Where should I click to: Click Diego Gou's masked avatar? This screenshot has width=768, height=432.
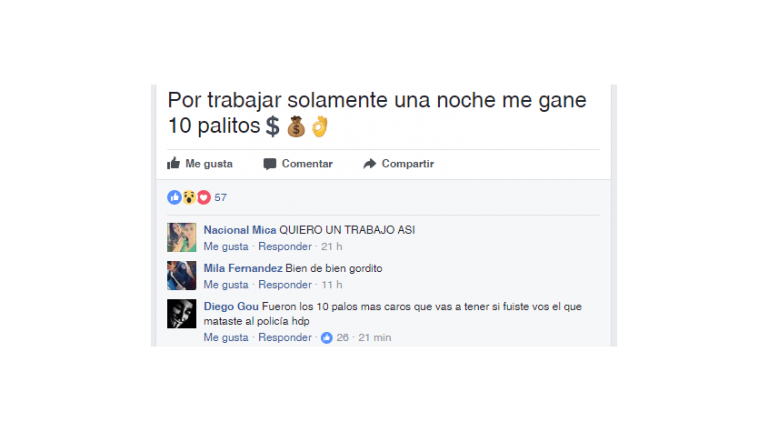pos(182,313)
